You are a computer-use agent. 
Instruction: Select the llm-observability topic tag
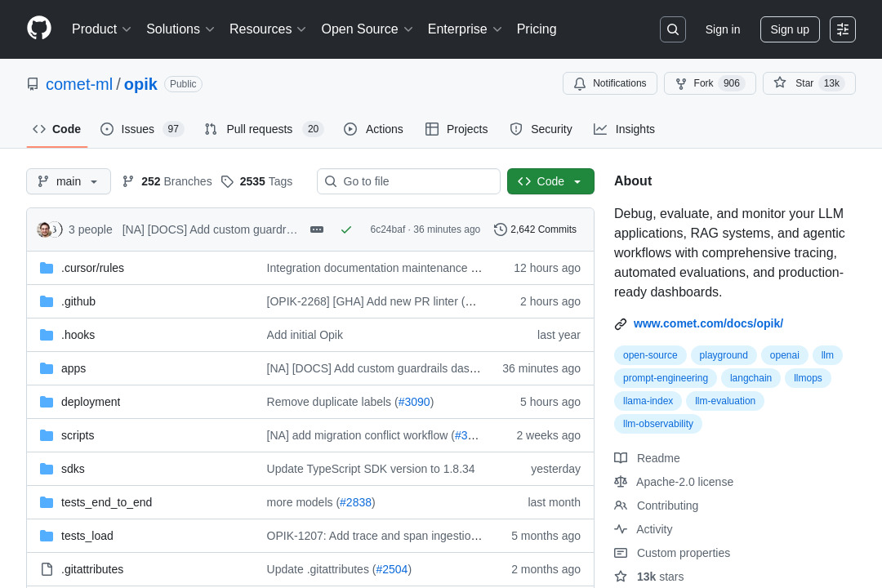(x=657, y=424)
